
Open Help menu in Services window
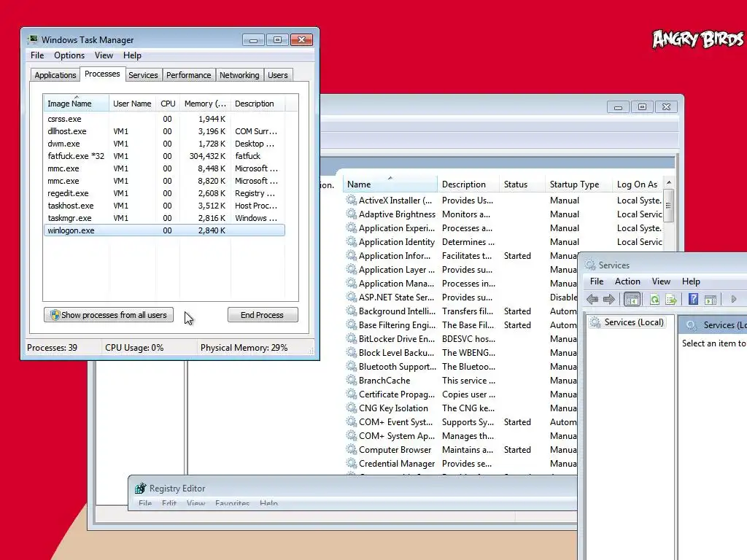(x=691, y=281)
